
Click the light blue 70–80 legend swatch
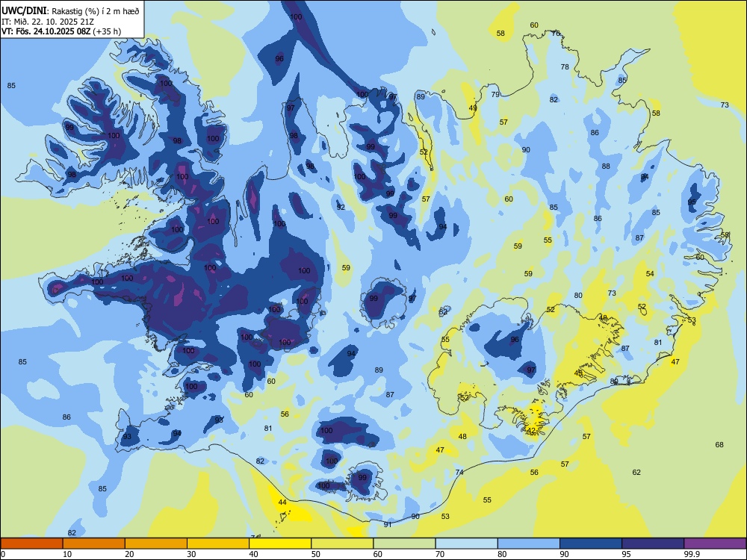466,544
